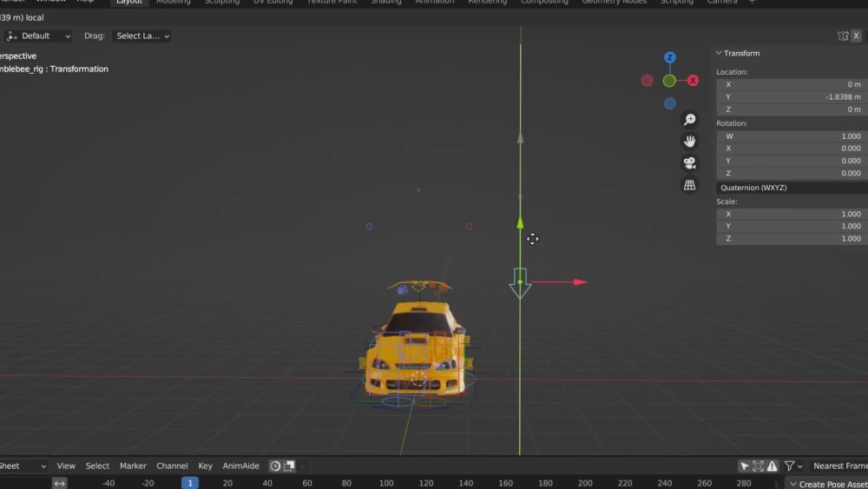Open the dope sheet Select menu
The image size is (868, 489).
coord(97,466)
